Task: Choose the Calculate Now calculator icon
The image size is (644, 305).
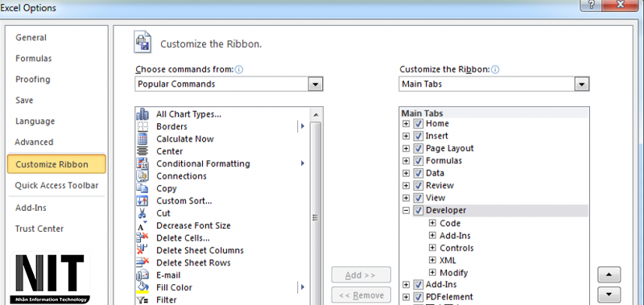Action: (x=142, y=138)
